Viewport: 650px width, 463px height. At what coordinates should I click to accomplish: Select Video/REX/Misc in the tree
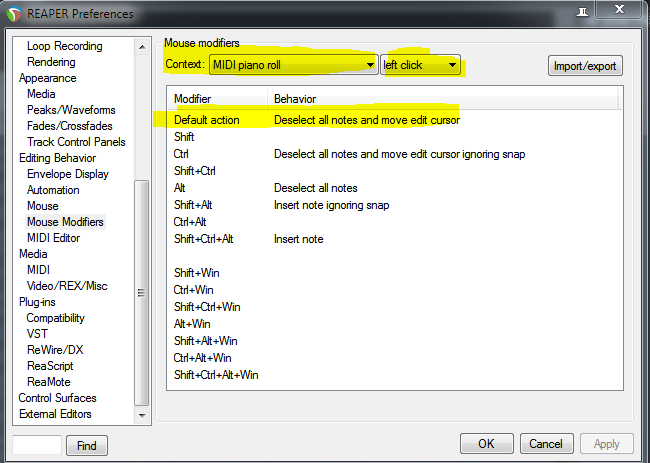(67, 286)
